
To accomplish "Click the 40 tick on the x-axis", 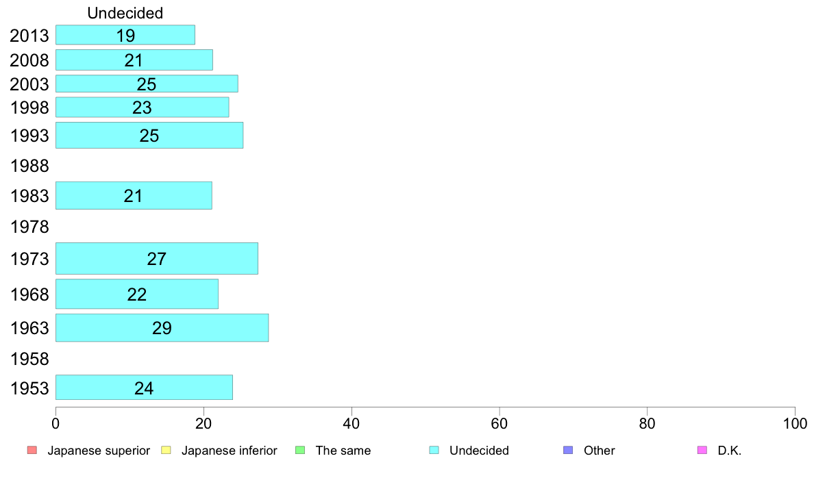I will tap(351, 424).
